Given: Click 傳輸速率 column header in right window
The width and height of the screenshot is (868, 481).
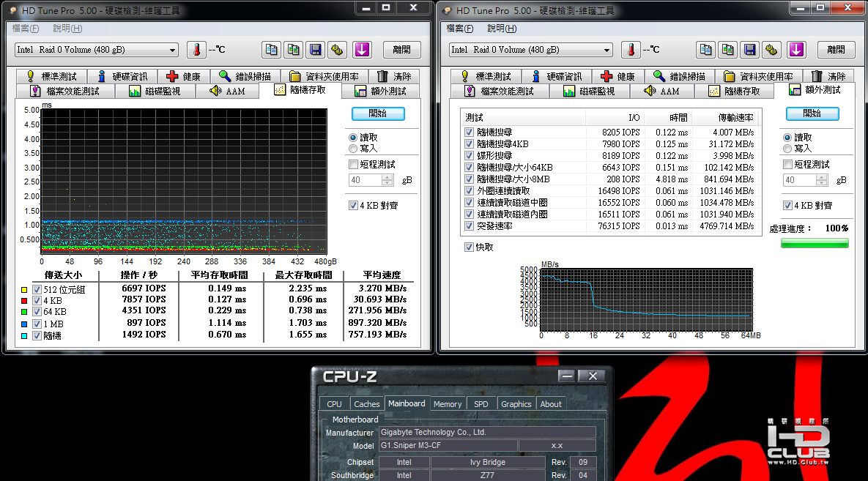Looking at the screenshot, I should tap(724, 117).
